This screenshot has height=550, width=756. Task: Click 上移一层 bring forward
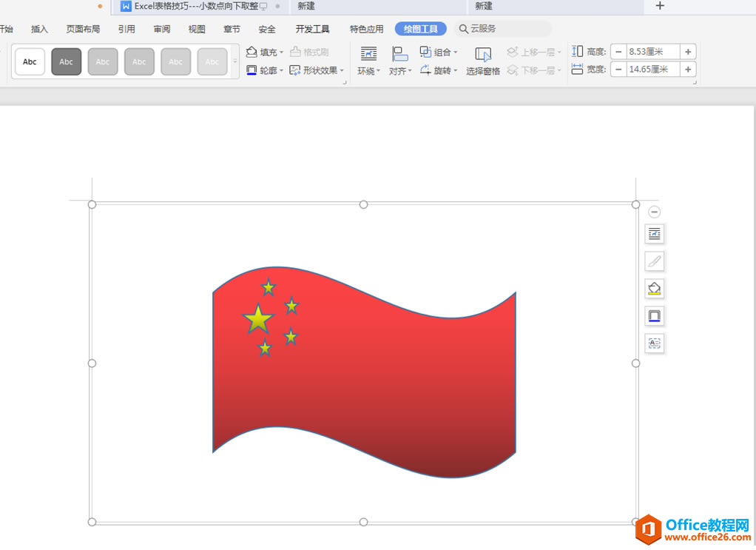pyautogui.click(x=534, y=52)
